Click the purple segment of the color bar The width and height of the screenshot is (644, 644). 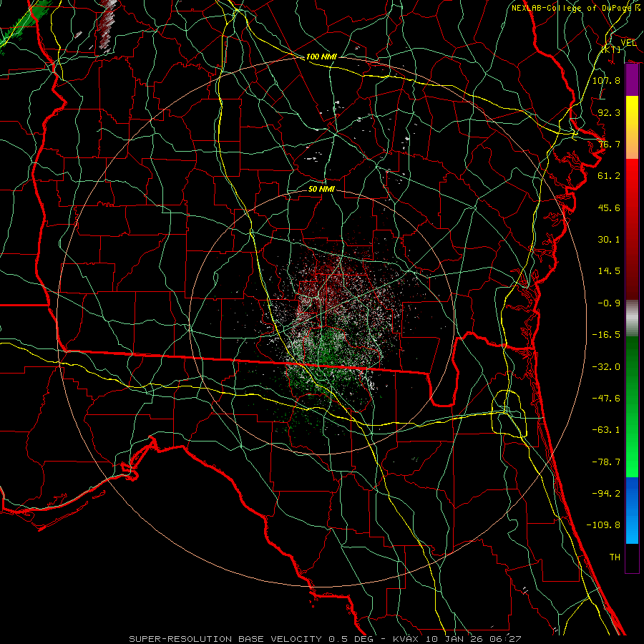coord(632,80)
